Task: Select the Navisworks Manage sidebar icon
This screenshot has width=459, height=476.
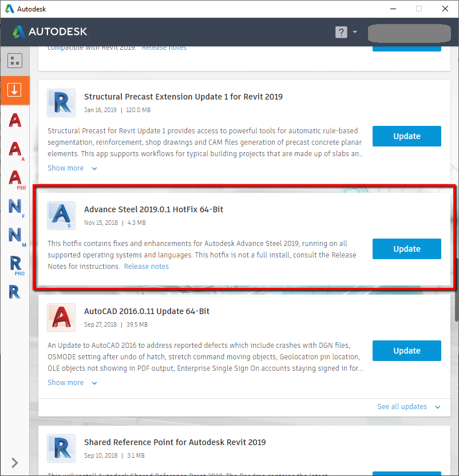Action: click(14, 236)
